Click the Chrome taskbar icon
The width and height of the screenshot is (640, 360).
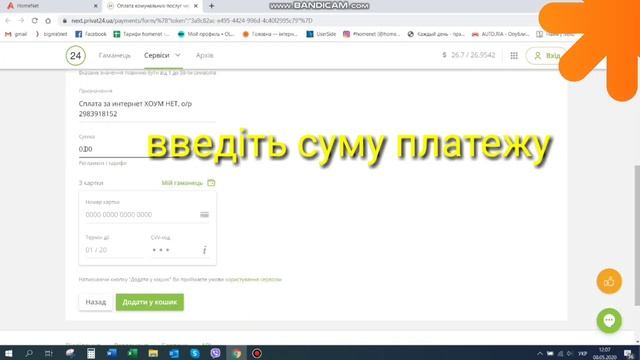pyautogui.click(x=236, y=353)
